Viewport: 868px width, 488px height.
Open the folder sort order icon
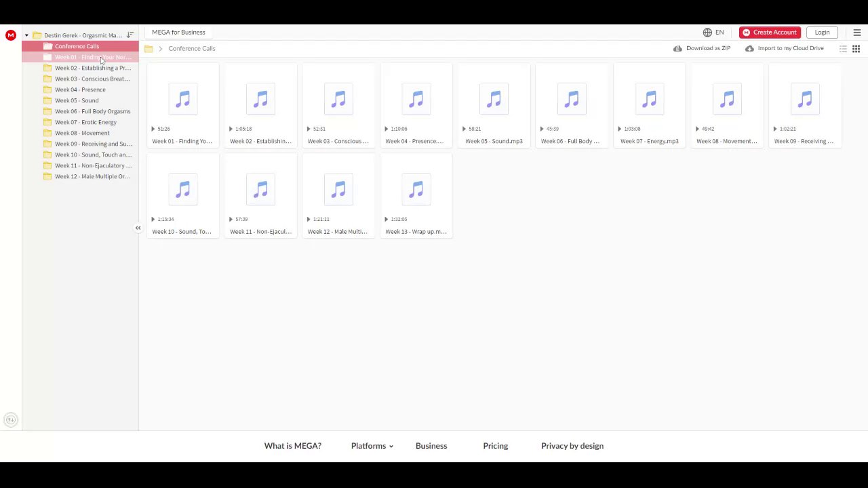pyautogui.click(x=130, y=35)
